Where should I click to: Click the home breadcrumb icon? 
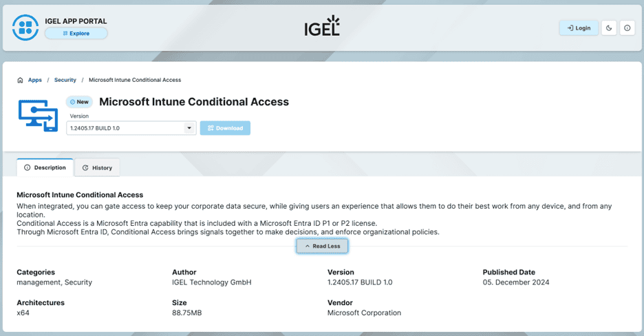(x=20, y=80)
